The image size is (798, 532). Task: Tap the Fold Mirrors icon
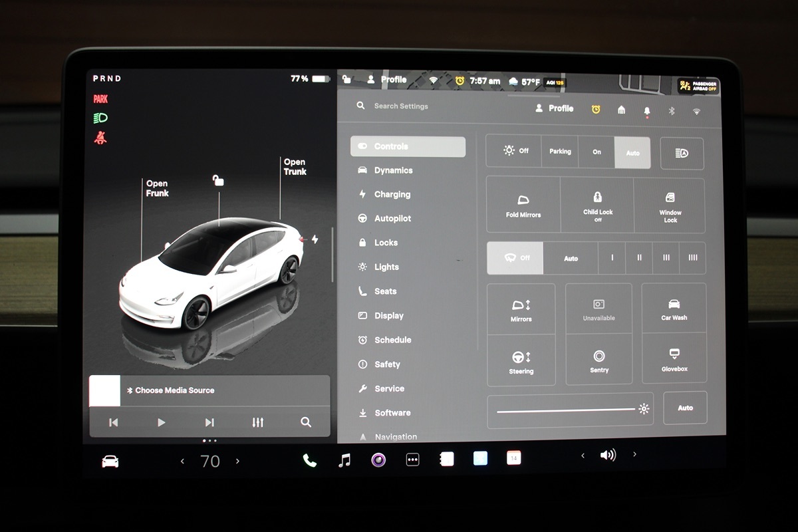pos(523,205)
